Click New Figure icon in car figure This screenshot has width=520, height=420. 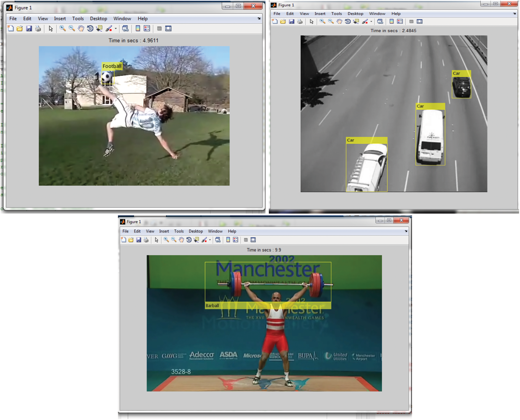275,22
